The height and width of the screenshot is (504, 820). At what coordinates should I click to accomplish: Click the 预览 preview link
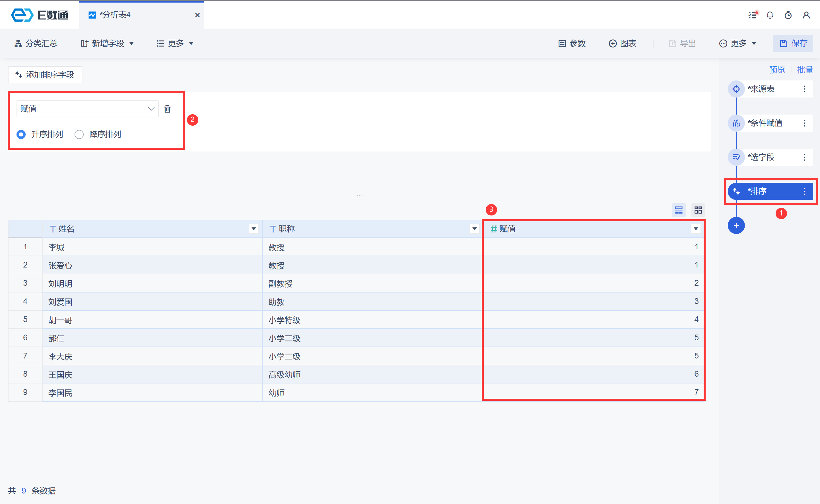pyautogui.click(x=777, y=70)
